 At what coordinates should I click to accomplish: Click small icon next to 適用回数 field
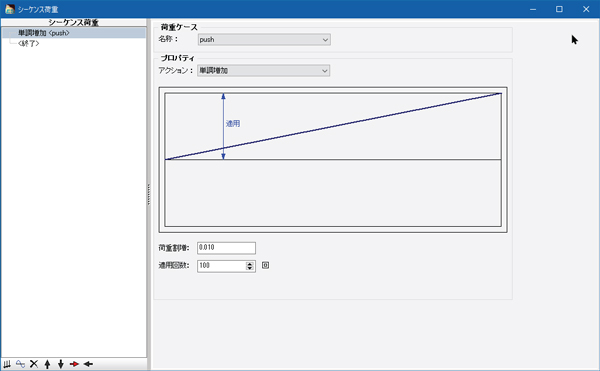coord(265,265)
